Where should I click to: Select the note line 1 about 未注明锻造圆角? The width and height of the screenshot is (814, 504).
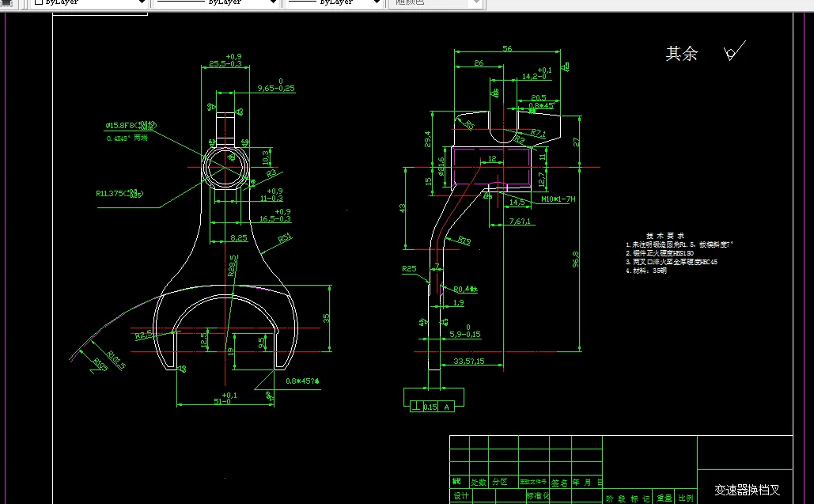click(680, 244)
